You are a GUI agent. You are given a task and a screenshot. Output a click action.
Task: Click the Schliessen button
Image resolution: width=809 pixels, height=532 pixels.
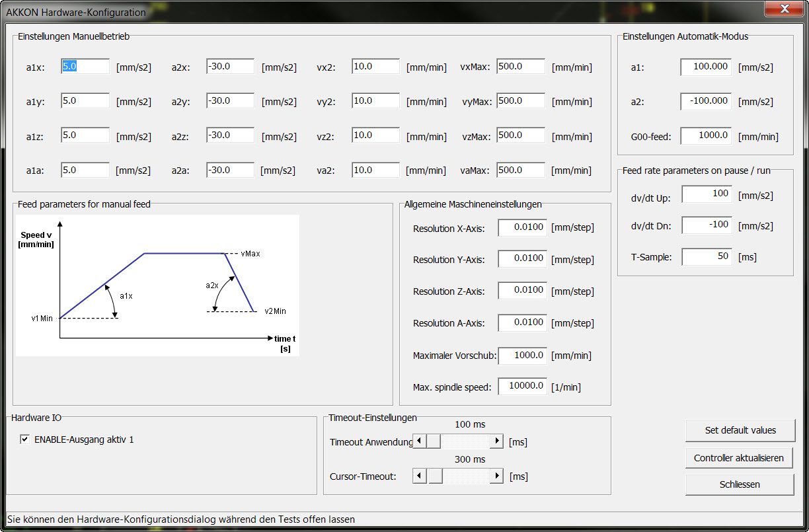(x=740, y=484)
